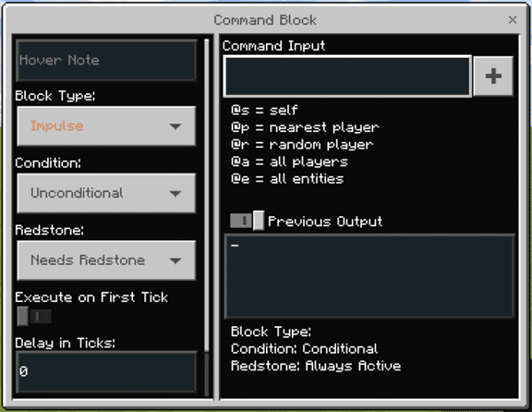Click the @a all players hint
Screen dimensions: 532x412
point(289,162)
